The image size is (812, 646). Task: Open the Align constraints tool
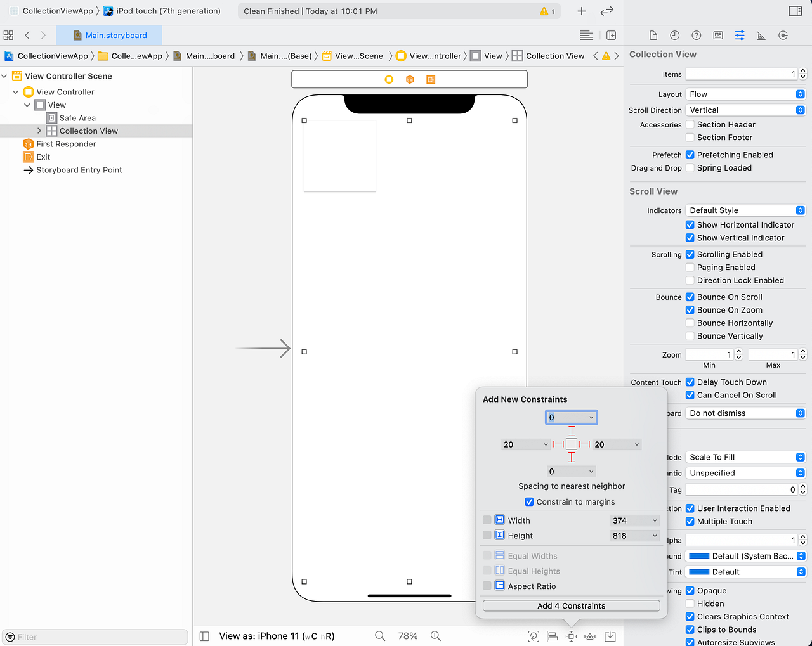[552, 636]
